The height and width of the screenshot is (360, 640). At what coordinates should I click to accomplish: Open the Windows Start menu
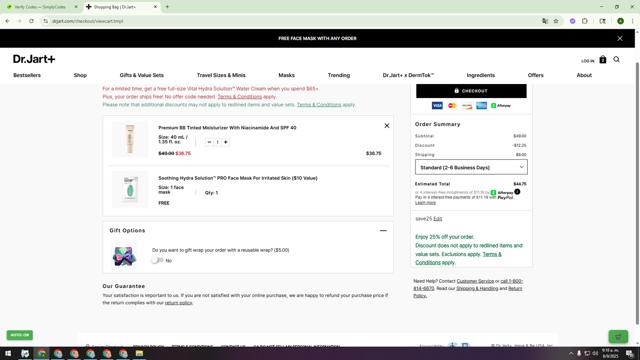[x=8, y=353]
